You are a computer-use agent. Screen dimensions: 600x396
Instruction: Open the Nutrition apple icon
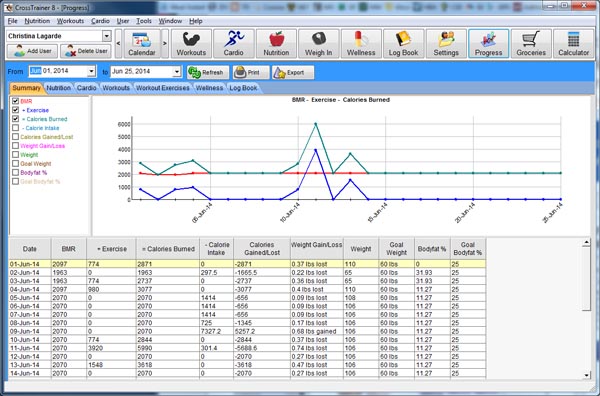pyautogui.click(x=276, y=44)
